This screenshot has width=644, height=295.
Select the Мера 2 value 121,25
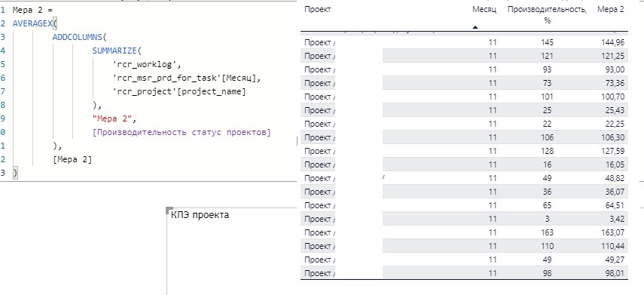pos(614,56)
